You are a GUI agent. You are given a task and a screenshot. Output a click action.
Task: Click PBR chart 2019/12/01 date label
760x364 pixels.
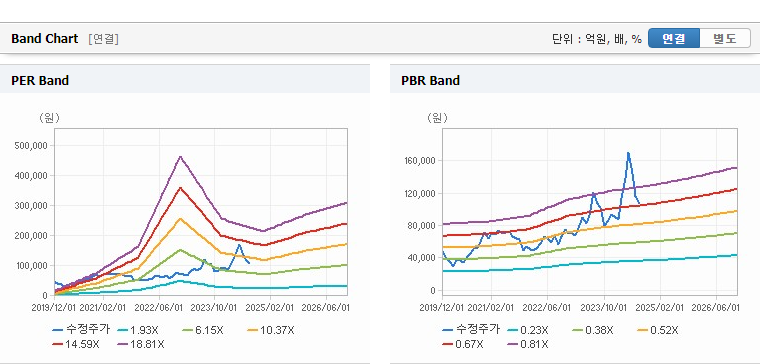443,308
